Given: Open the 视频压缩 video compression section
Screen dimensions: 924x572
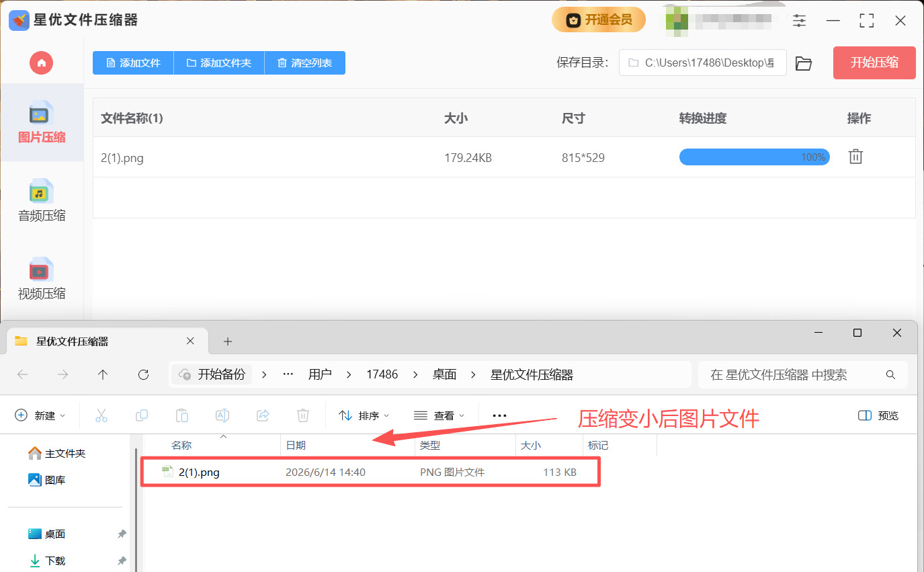Looking at the screenshot, I should click(41, 278).
